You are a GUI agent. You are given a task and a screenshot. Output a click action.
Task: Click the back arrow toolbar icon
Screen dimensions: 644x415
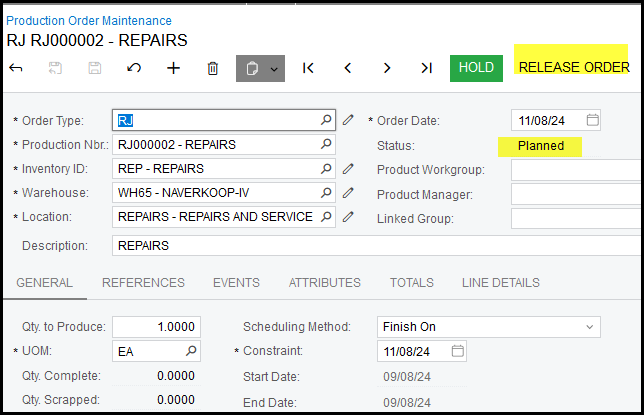click(16, 68)
